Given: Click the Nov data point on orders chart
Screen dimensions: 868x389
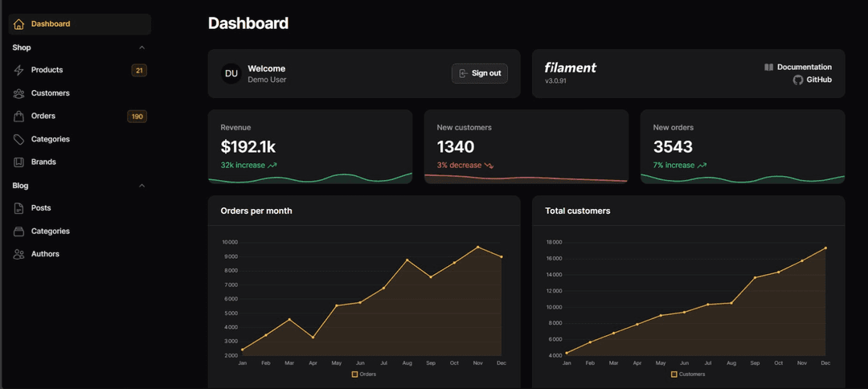Looking at the screenshot, I should tap(478, 248).
